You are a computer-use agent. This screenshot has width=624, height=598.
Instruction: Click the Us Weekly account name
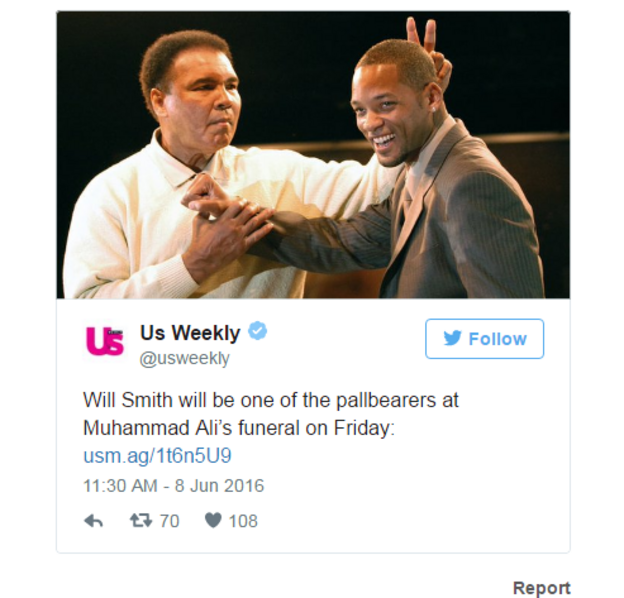(190, 333)
